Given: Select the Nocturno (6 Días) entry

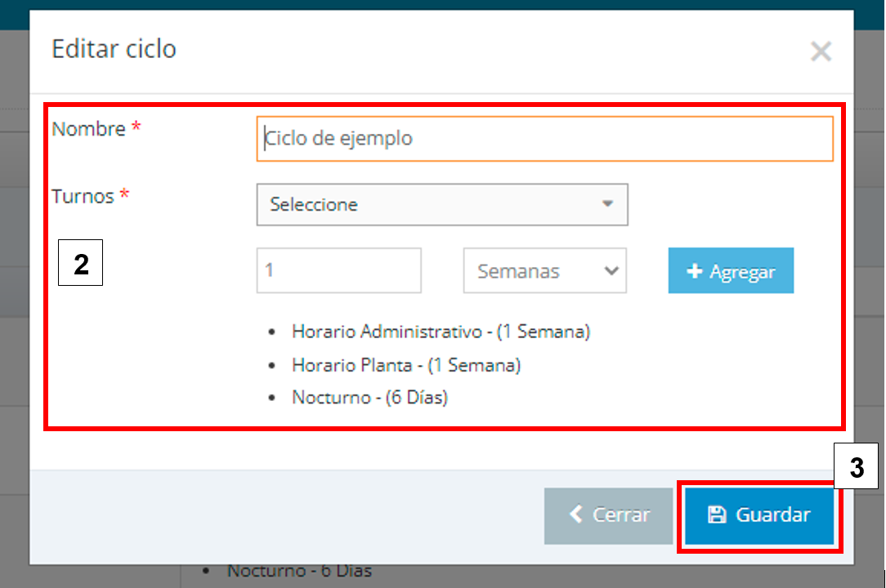Looking at the screenshot, I should (x=369, y=398).
